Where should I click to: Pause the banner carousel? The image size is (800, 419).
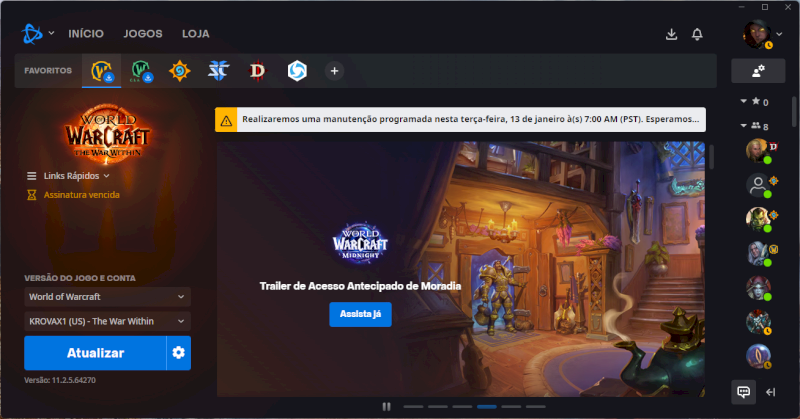(386, 407)
